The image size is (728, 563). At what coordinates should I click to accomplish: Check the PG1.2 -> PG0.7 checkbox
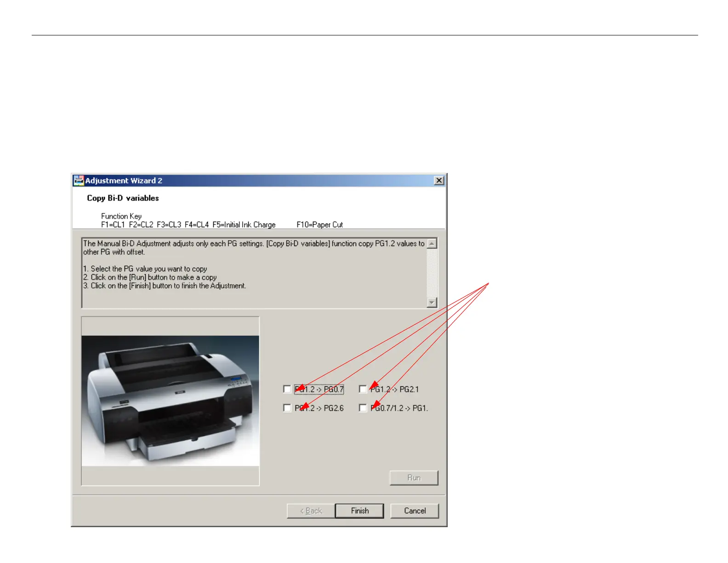[x=287, y=389]
